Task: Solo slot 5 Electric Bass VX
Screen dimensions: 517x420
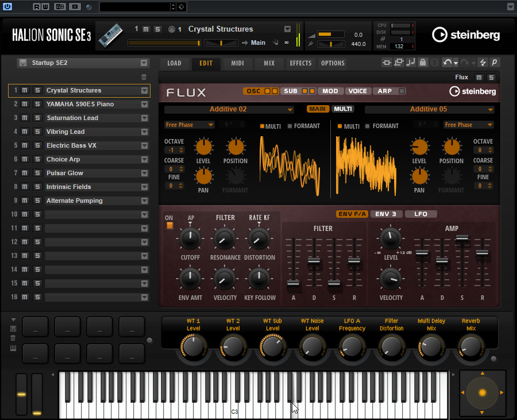Action: point(37,145)
